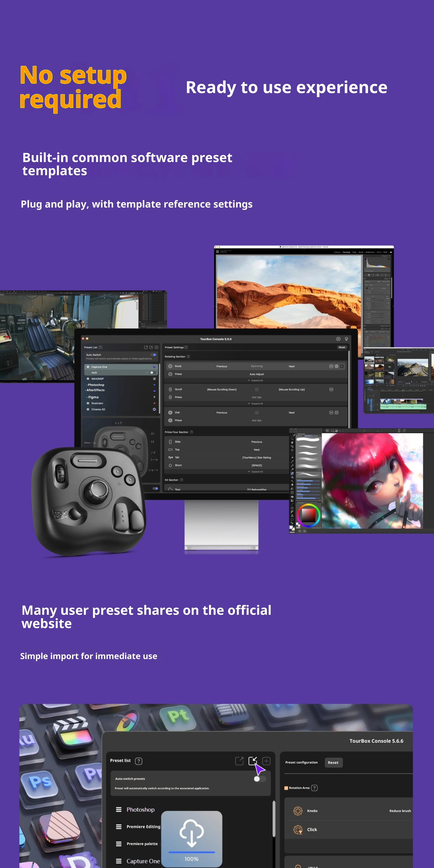Image resolution: width=434 pixels, height=868 pixels.
Task: Click the Reset button in the Console 5.0.0 Preset Settings
Action: (x=342, y=347)
